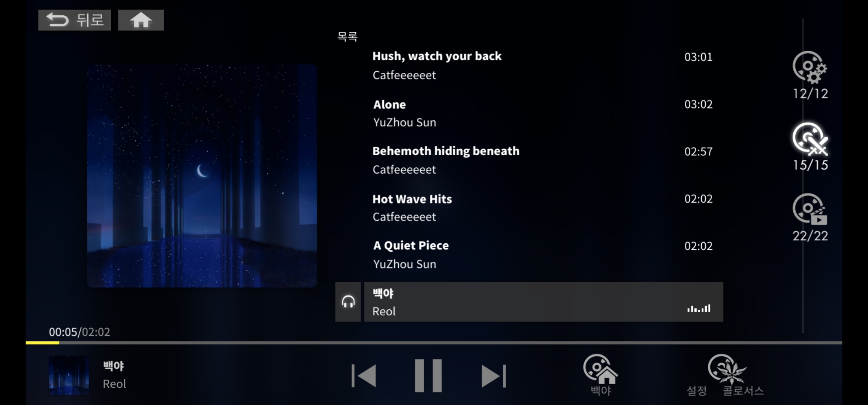Viewport: 868px width, 405px height.
Task: Click the small now-playing album thumbnail
Action: (69, 375)
